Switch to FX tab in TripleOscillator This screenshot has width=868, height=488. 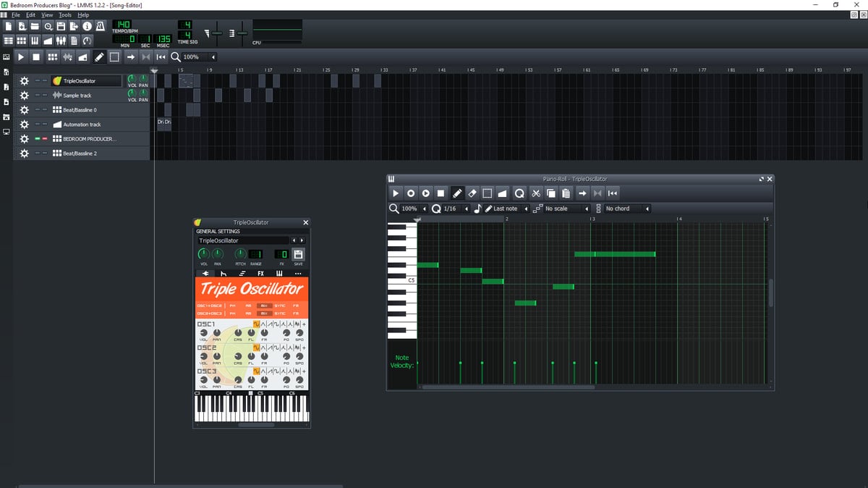coord(260,274)
